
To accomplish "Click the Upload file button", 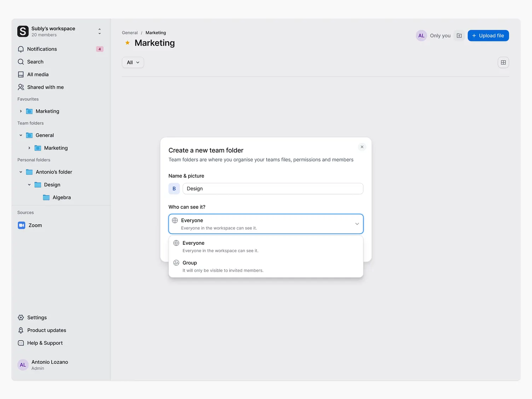I will [488, 35].
